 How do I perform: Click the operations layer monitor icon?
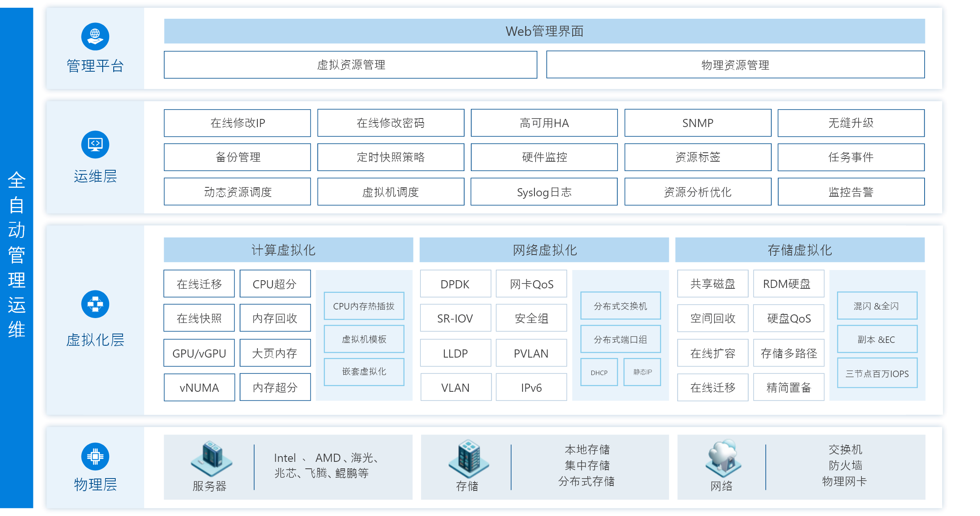(95, 145)
